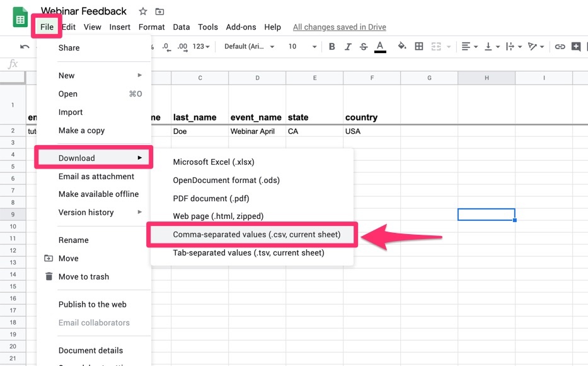
Task: Click the country header cell
Action: click(372, 105)
